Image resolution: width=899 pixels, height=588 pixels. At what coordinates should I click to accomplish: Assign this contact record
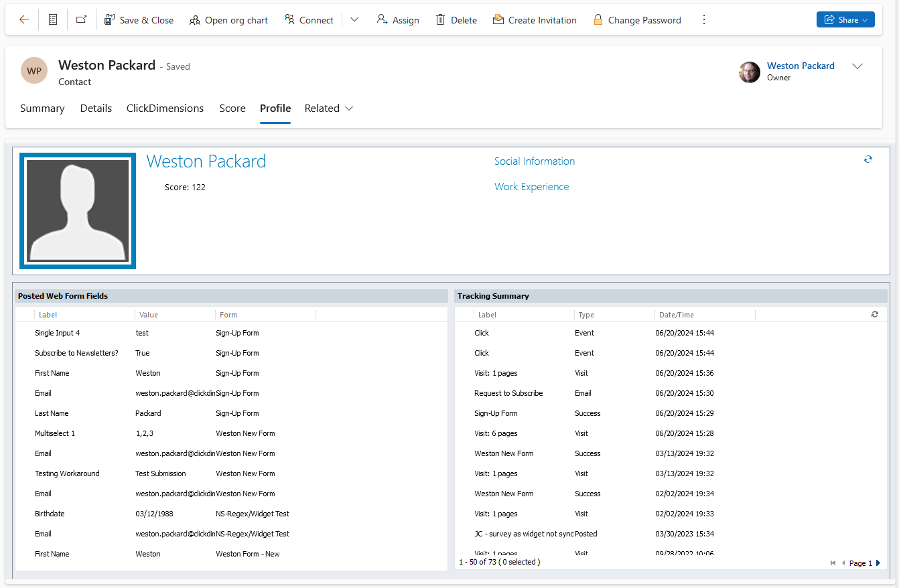point(397,20)
